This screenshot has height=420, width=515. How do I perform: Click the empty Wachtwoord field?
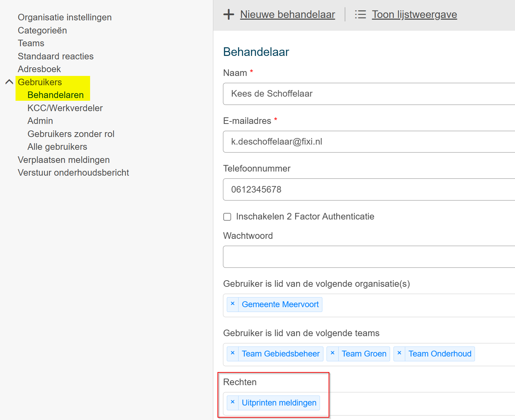click(369, 257)
